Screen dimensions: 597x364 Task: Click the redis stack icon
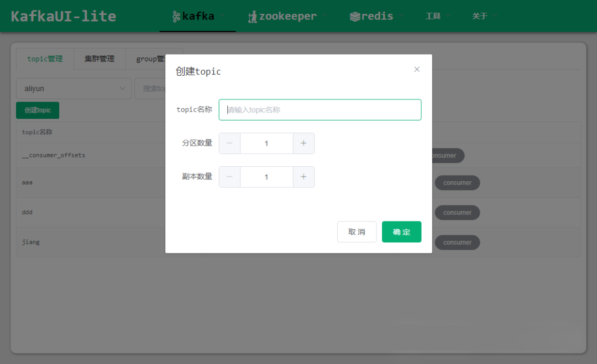(355, 17)
